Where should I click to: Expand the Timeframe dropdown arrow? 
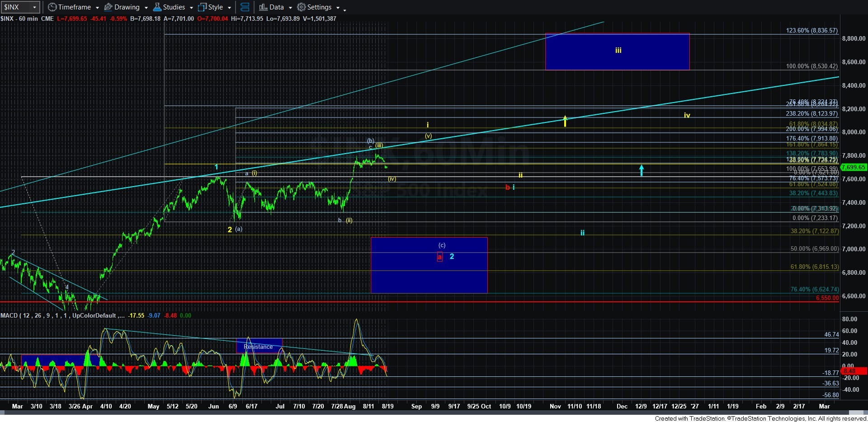tap(97, 8)
